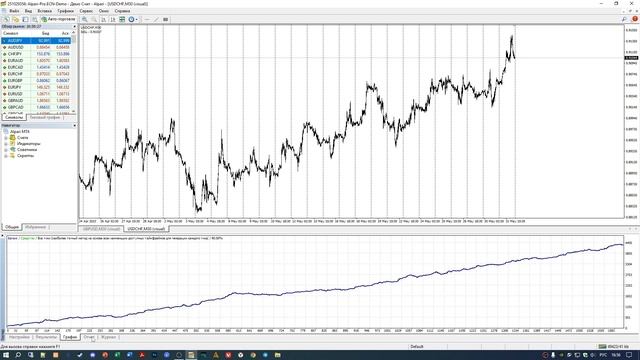
Task: Click the red alert icon top right
Action: [635, 19]
